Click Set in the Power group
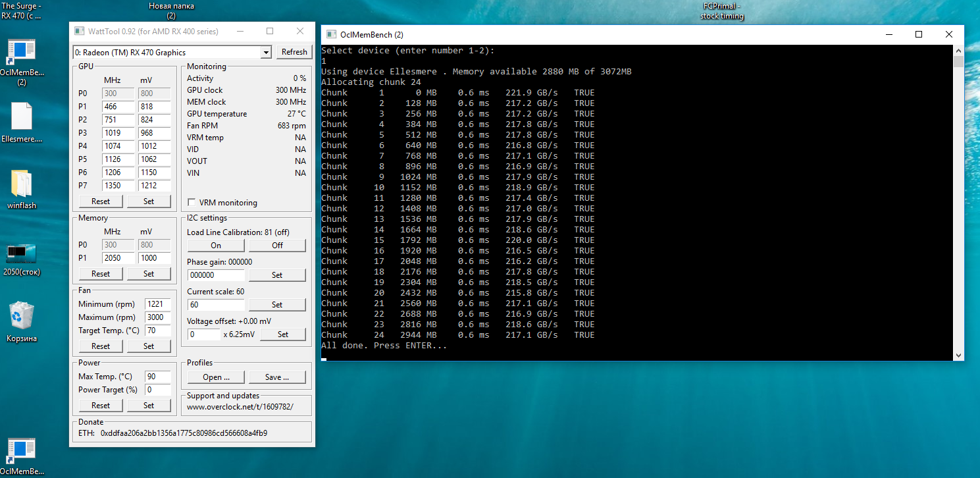This screenshot has width=980, height=478. [149, 406]
